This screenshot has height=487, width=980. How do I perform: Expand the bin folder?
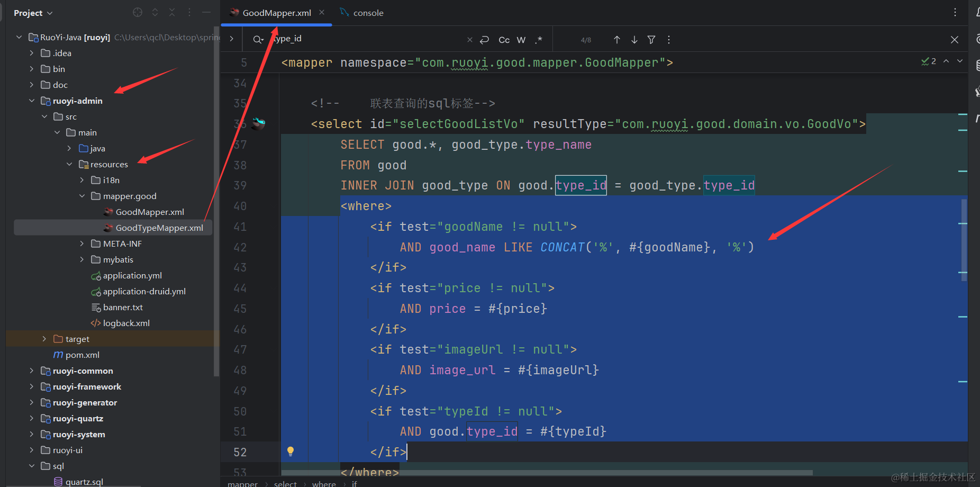tap(32, 69)
